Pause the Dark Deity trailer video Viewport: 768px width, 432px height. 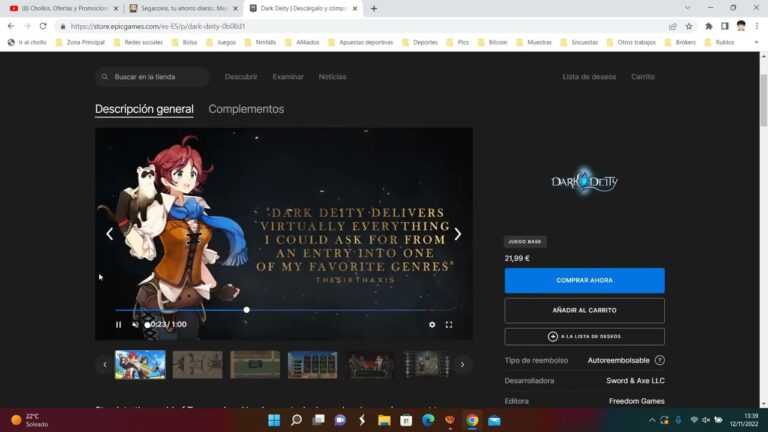pyautogui.click(x=119, y=324)
